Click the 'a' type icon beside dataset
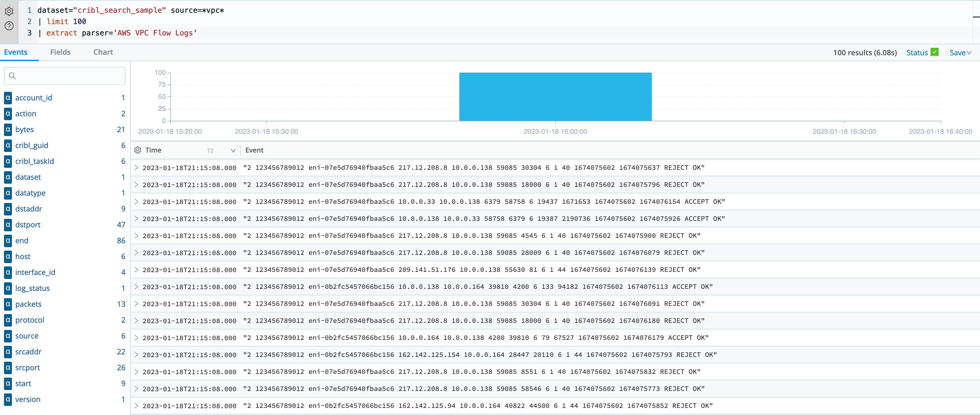This screenshot has width=980, height=415. [8, 177]
